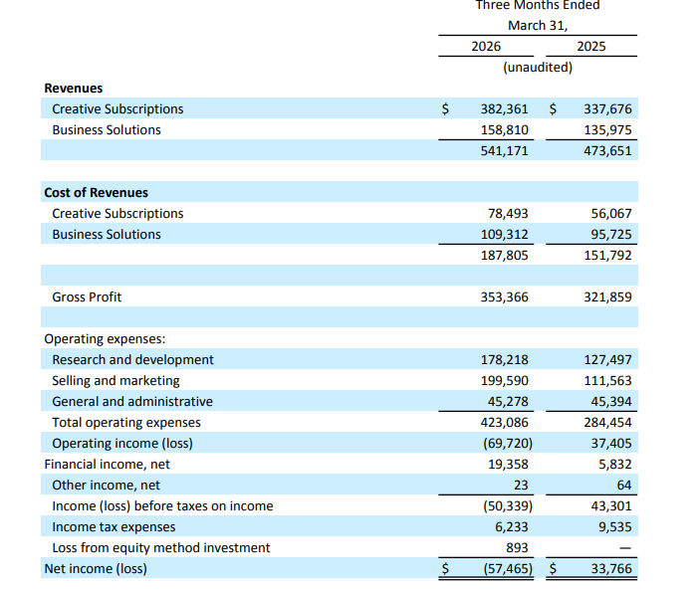Click gross profit value 353,366
This screenshot has height=590, width=700.
point(504,297)
